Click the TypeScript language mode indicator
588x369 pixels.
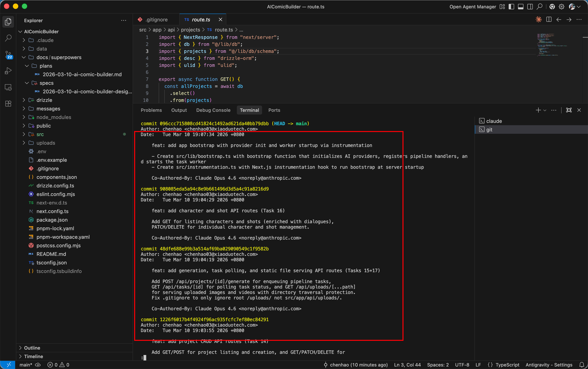[x=507, y=365]
